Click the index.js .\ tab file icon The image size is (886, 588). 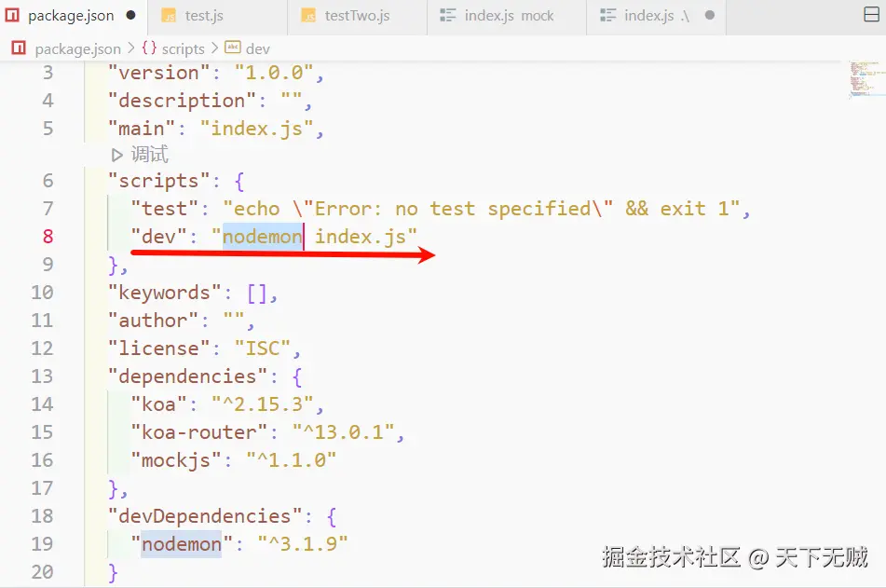coord(607,16)
